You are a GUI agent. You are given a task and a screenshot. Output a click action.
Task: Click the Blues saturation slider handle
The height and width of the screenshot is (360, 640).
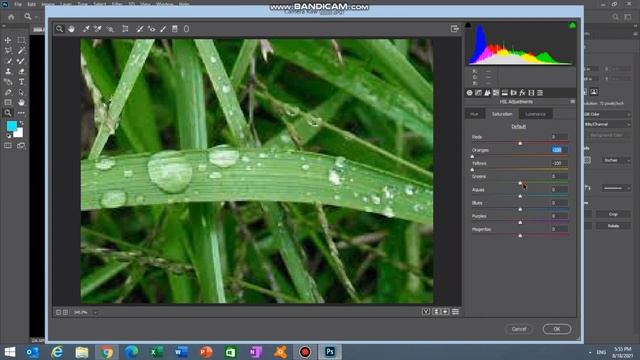point(520,209)
